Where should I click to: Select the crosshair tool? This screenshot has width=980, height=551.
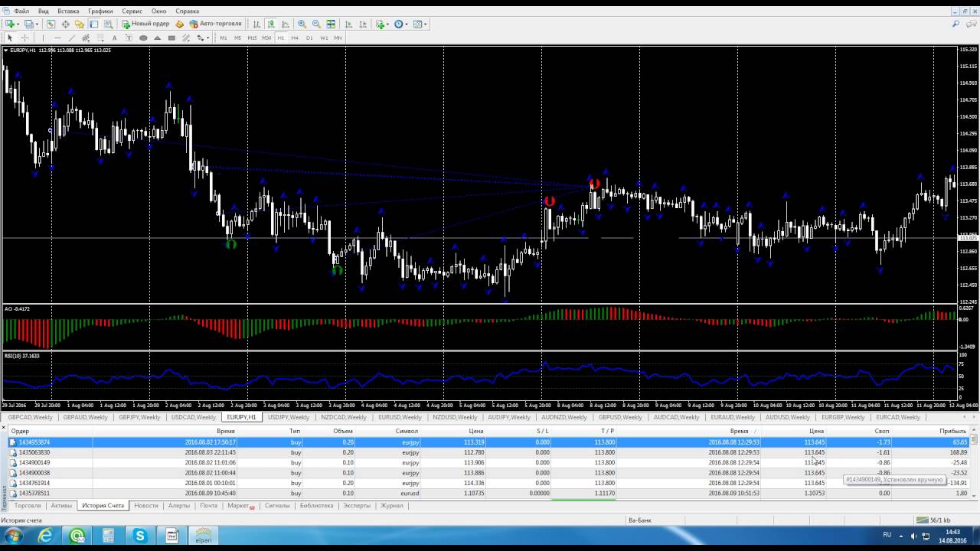(x=24, y=37)
